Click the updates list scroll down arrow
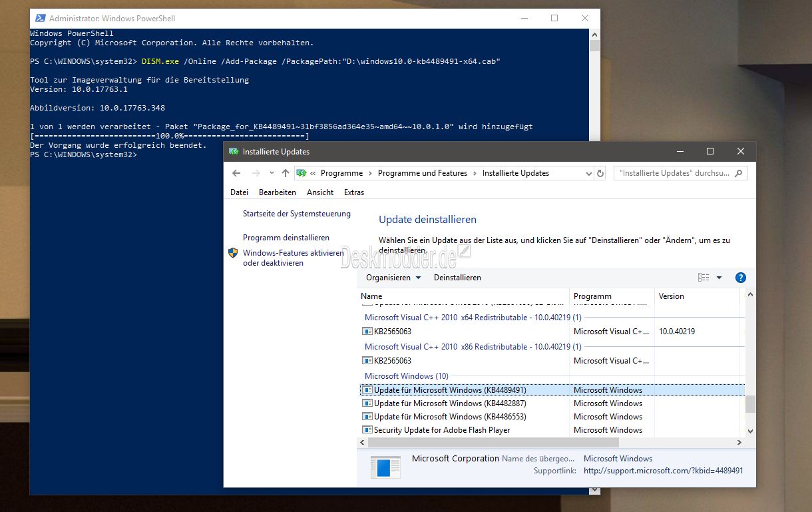 (750, 431)
